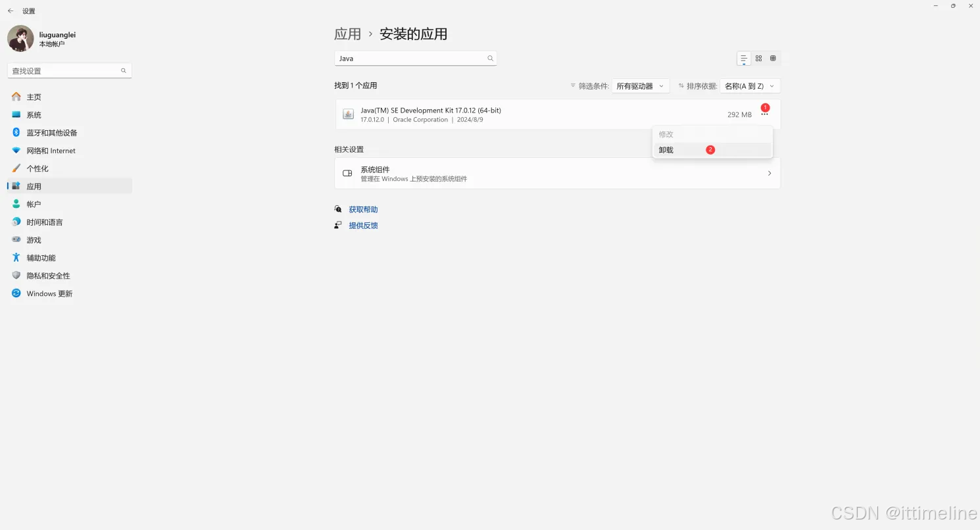Image resolution: width=980 pixels, height=530 pixels.
Task: Switch to list view layout
Action: pos(744,59)
